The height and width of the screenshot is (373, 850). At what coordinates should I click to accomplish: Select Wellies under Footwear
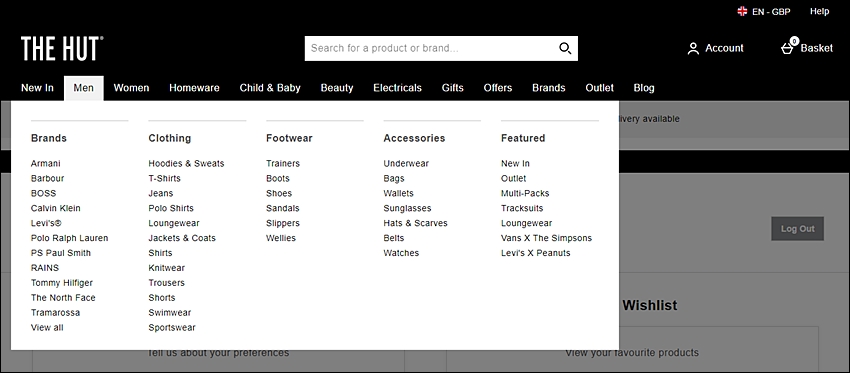[x=281, y=238]
